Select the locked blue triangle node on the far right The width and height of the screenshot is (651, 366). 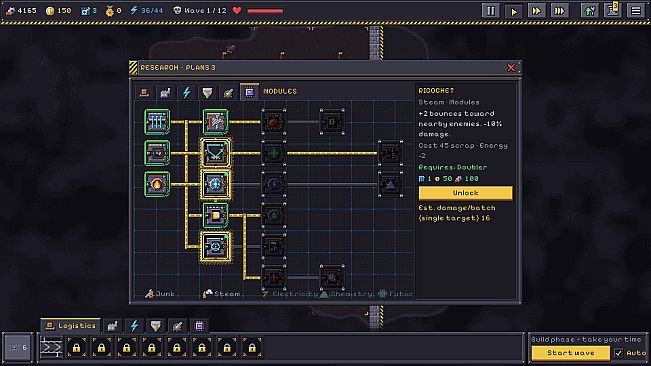tap(390, 184)
